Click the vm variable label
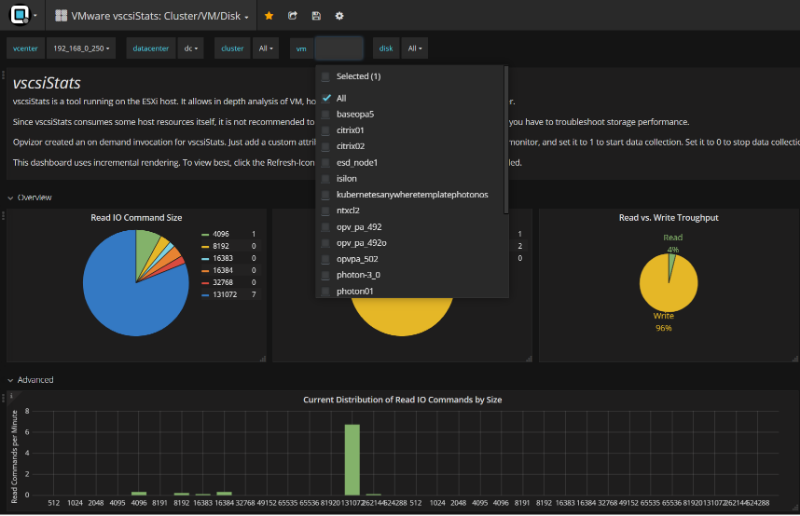This screenshot has height=516, width=800. [301, 48]
